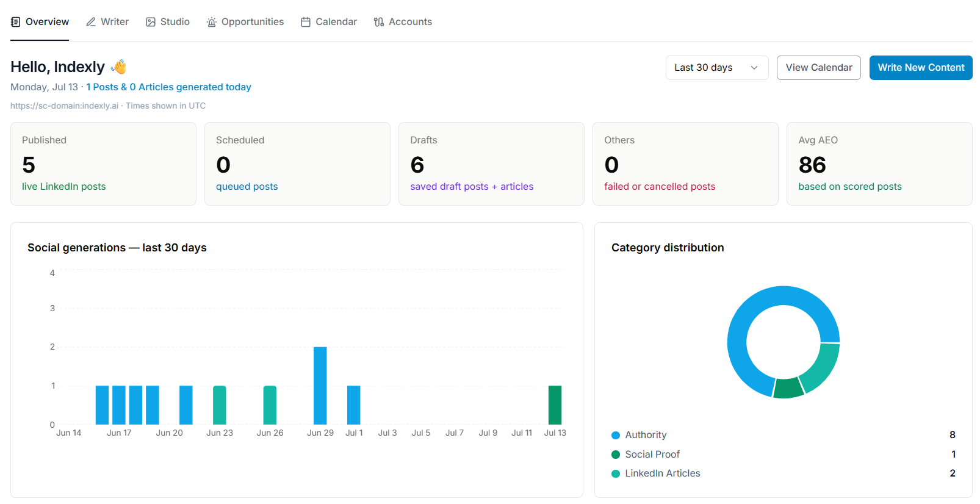Open the Opportunities tab

click(245, 22)
